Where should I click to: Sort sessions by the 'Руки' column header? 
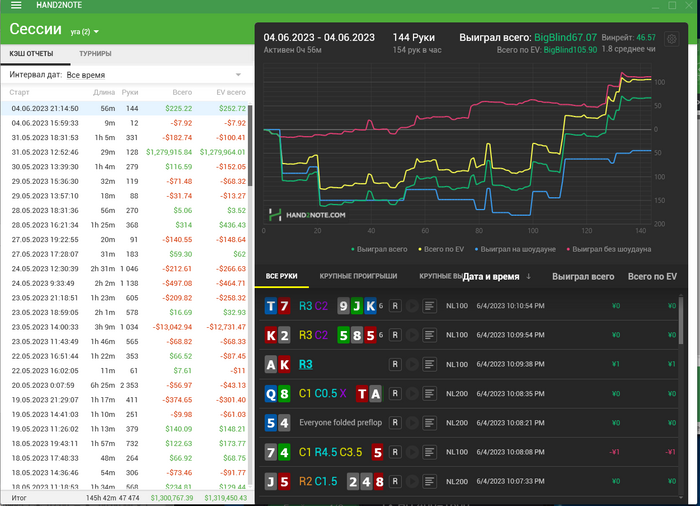(x=130, y=92)
